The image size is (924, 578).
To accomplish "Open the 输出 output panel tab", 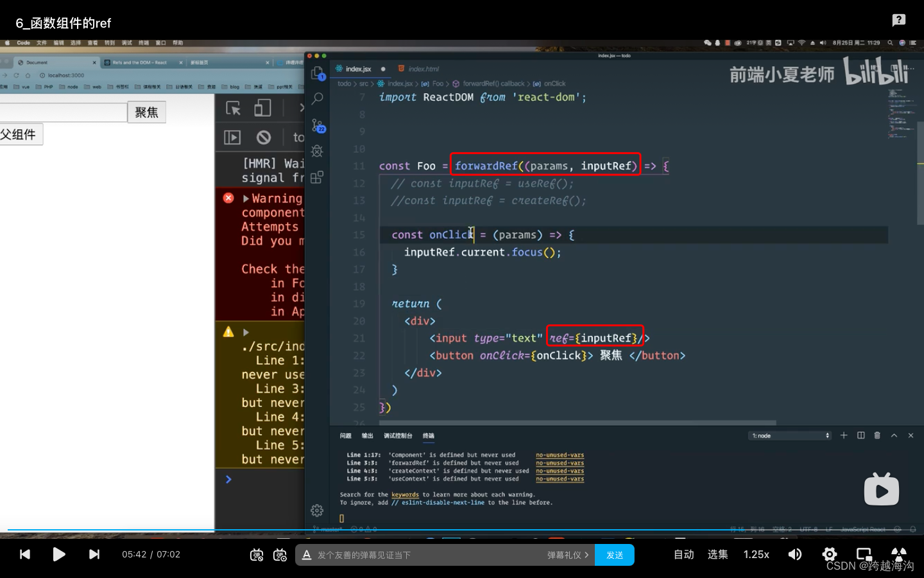I will point(367,435).
